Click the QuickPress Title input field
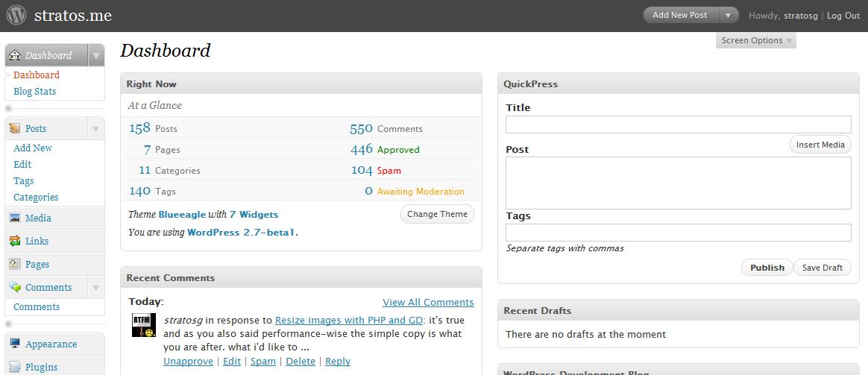The image size is (868, 375). coord(678,125)
